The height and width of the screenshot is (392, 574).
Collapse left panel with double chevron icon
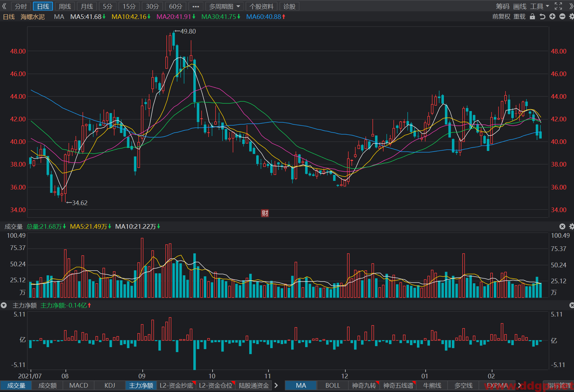pyautogui.click(x=4, y=6)
